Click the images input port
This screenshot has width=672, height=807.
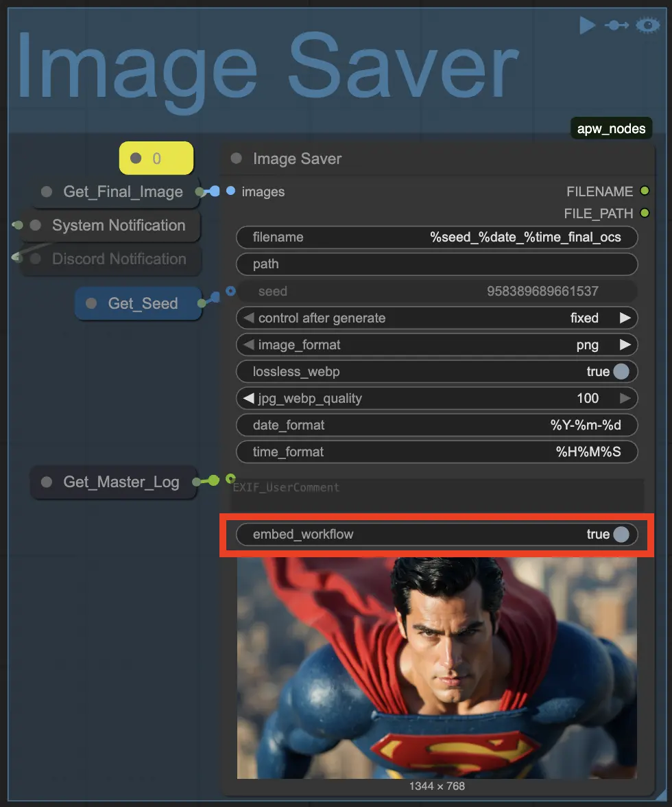coord(230,191)
